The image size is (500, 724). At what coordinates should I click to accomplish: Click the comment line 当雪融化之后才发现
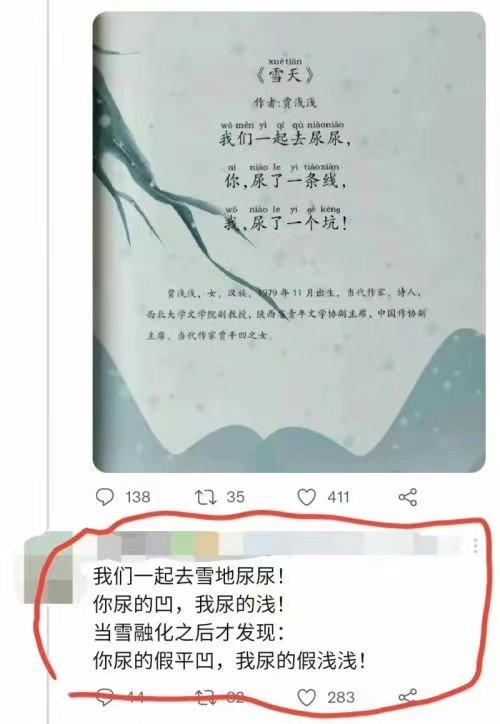[x=189, y=632]
